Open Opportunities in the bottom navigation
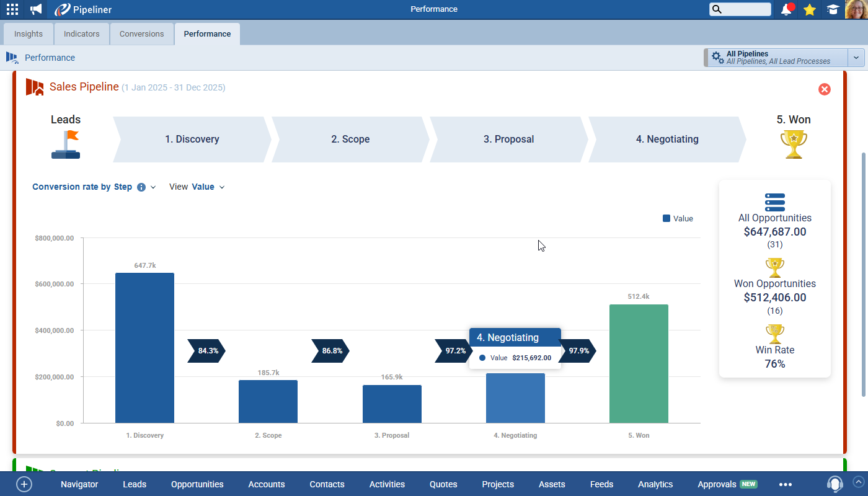The width and height of the screenshot is (868, 496). tap(197, 484)
